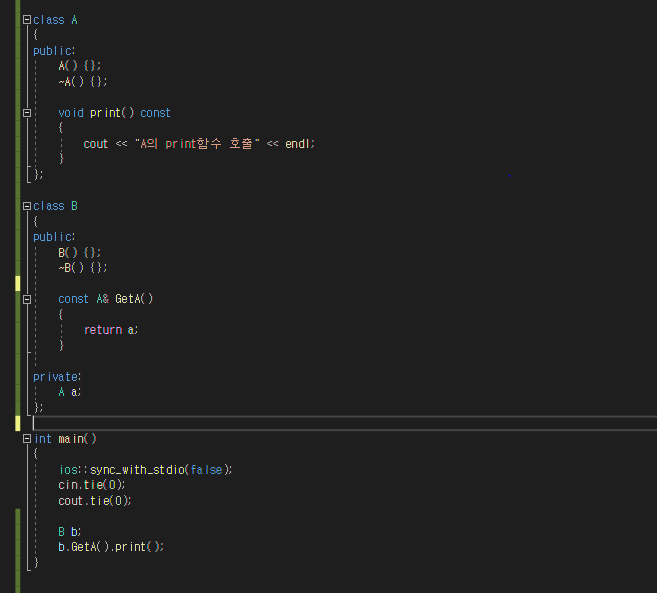Click the 'endl' token in print function
This screenshot has height=593, width=657.
click(297, 144)
